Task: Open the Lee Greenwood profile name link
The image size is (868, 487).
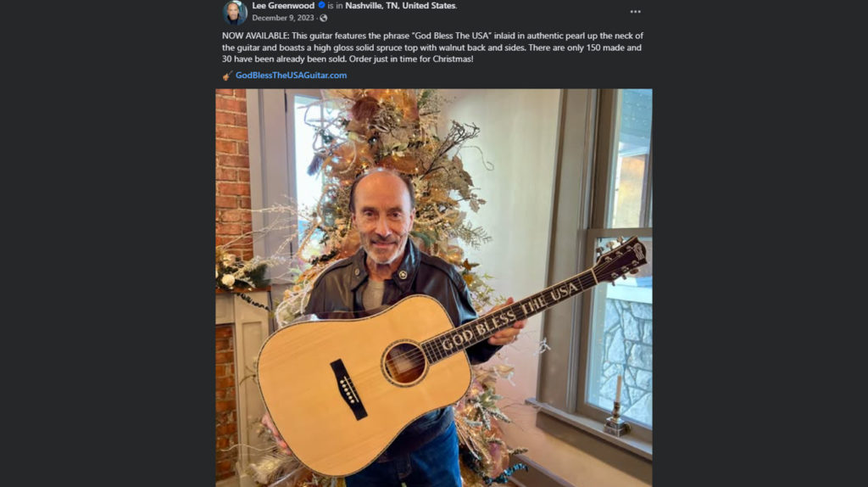Action: (283, 5)
